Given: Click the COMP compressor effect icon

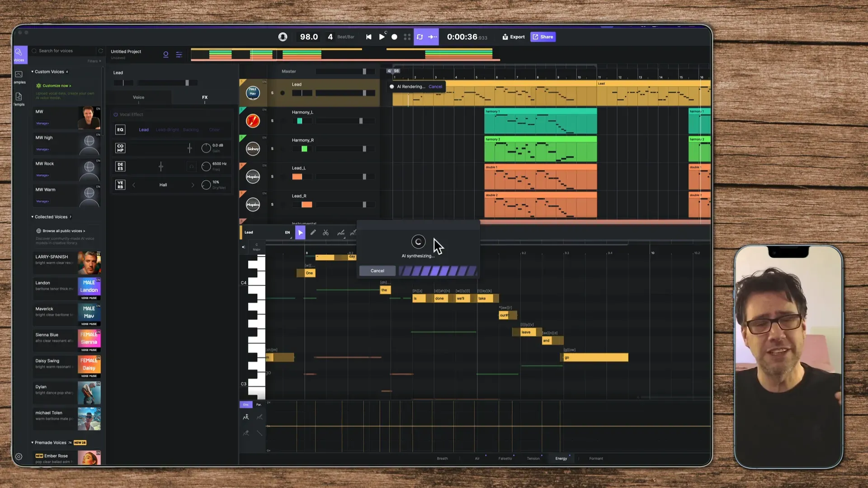Looking at the screenshot, I should [120, 148].
